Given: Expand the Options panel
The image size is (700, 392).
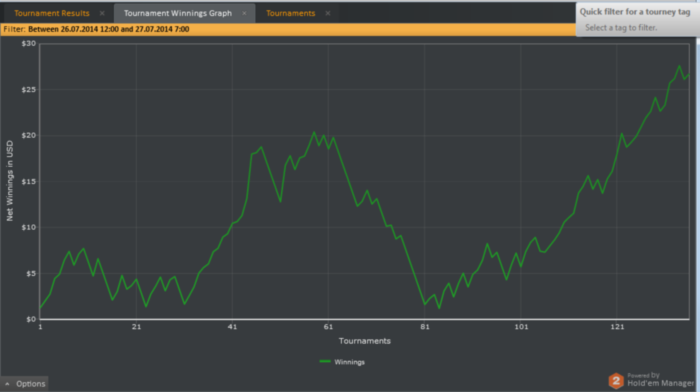Looking at the screenshot, I should tap(25, 384).
